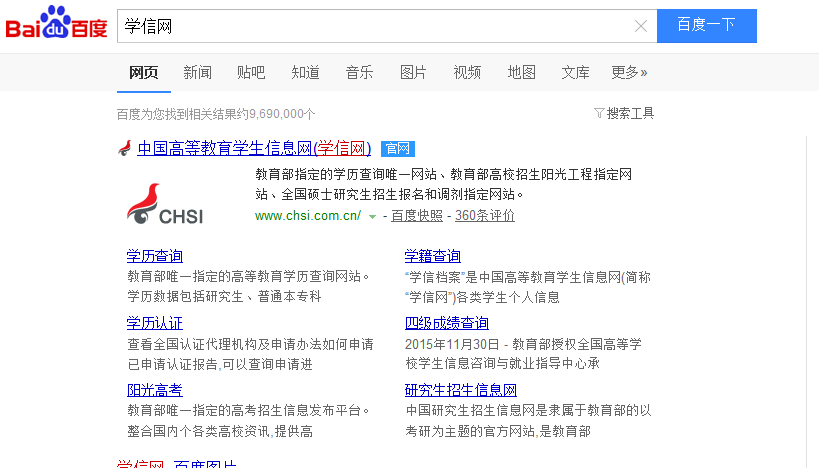Click the 百度一下 search button
Screen dimensions: 819x468
click(x=707, y=26)
